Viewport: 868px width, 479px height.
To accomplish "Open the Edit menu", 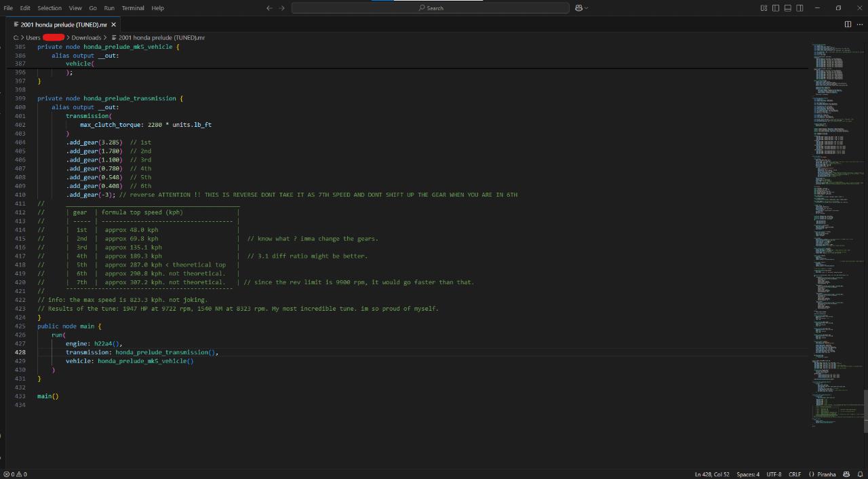I will (25, 8).
